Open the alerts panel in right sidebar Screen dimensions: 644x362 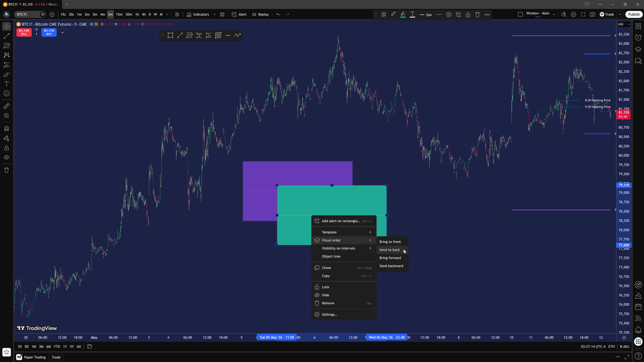[638, 38]
